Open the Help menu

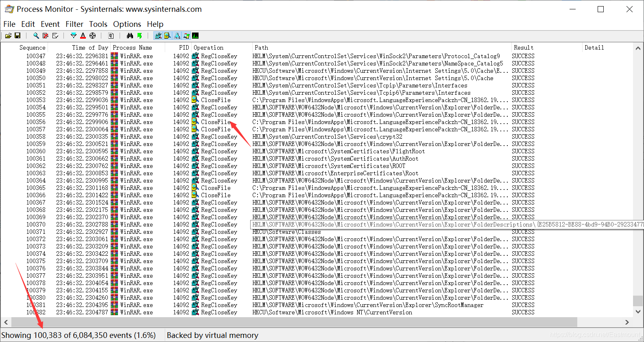(x=155, y=24)
